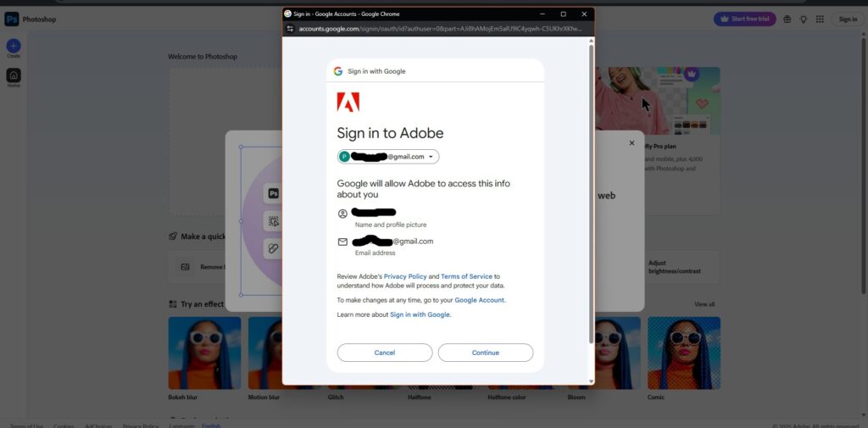Click the Create plus icon in Photoshop sidebar
868x428 pixels.
click(14, 46)
